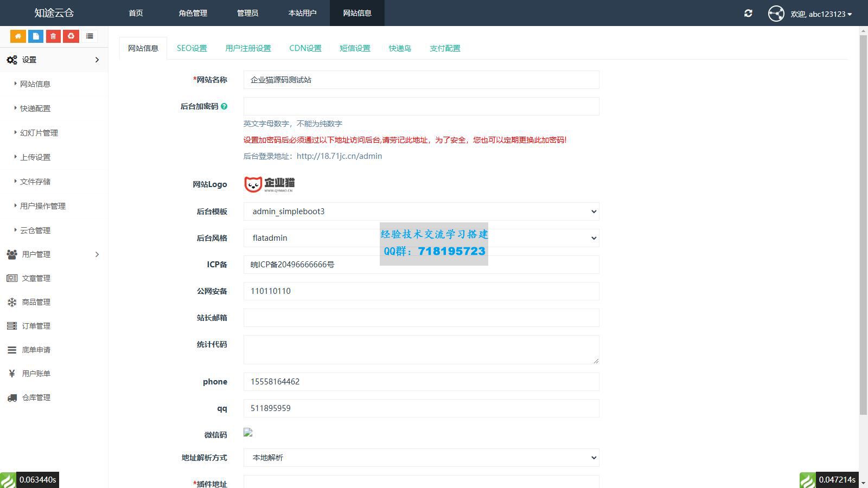Open 本站用户 in top navigation
This screenshot has width=868, height=488.
click(302, 13)
